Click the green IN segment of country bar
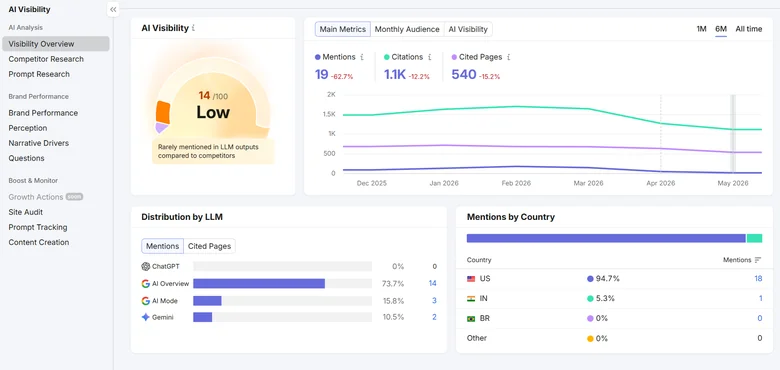 [x=755, y=238]
